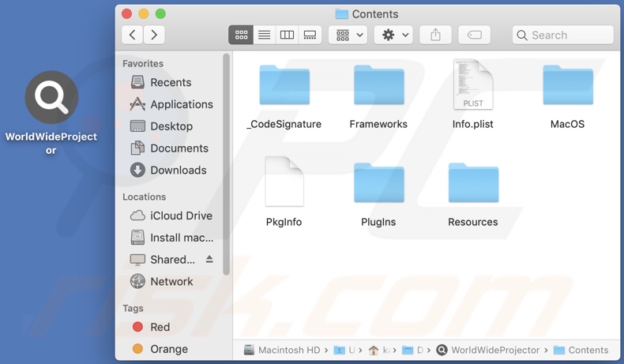This screenshot has height=364, width=624.
Task: Select the PkgInfo file icon
Action: click(x=284, y=182)
